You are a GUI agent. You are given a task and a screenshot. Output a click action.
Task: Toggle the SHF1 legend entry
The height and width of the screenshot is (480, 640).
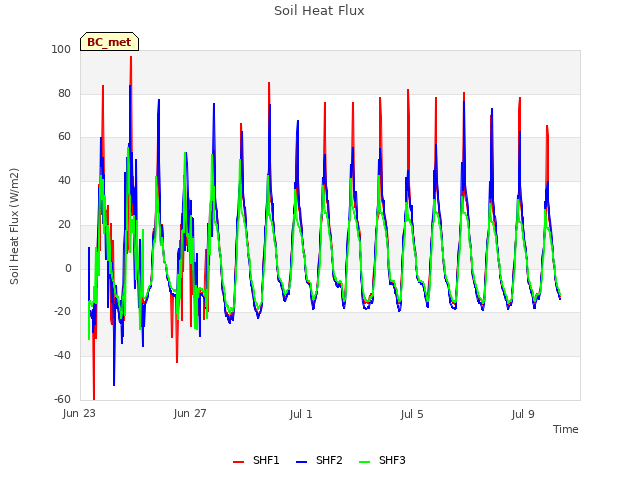[x=256, y=460]
